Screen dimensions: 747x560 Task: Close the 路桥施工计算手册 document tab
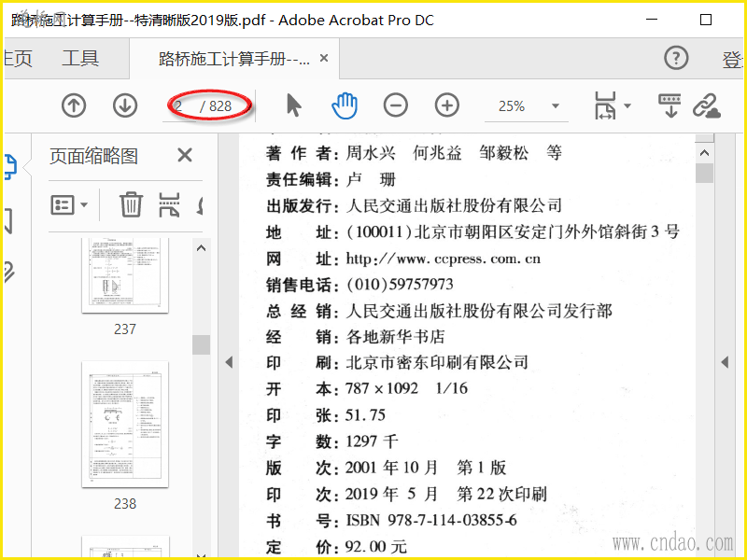(x=324, y=58)
